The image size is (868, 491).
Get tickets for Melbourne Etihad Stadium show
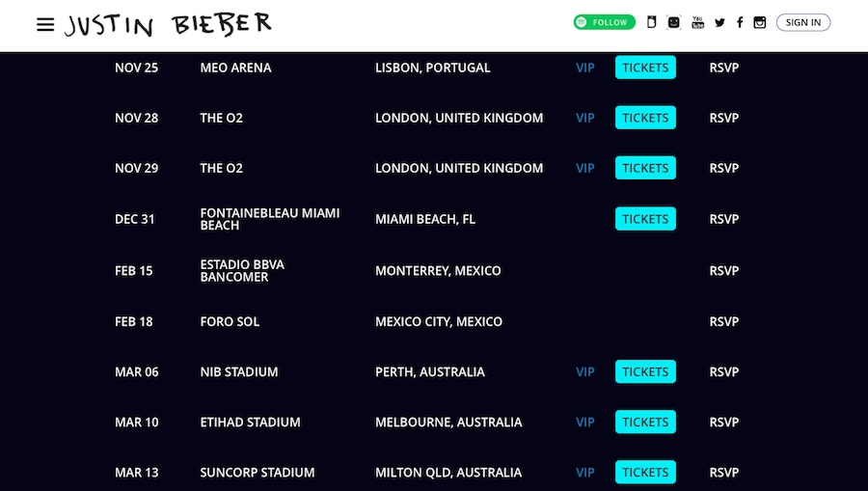645,422
